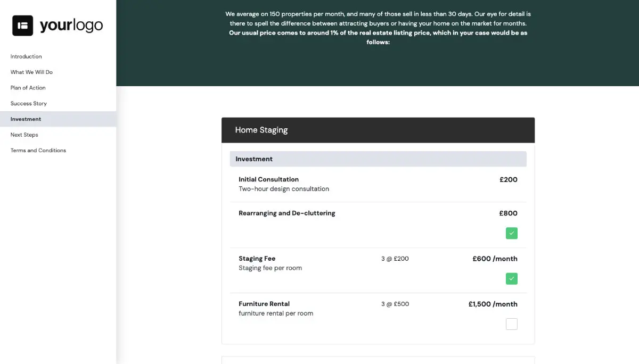The height and width of the screenshot is (364, 639).
Task: Click the dark logo square at top left
Action: (22, 25)
